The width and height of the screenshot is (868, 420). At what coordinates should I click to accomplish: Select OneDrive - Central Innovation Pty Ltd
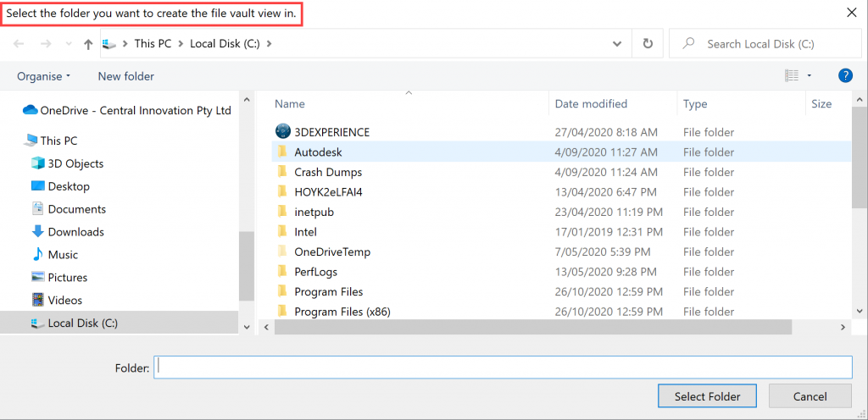136,110
